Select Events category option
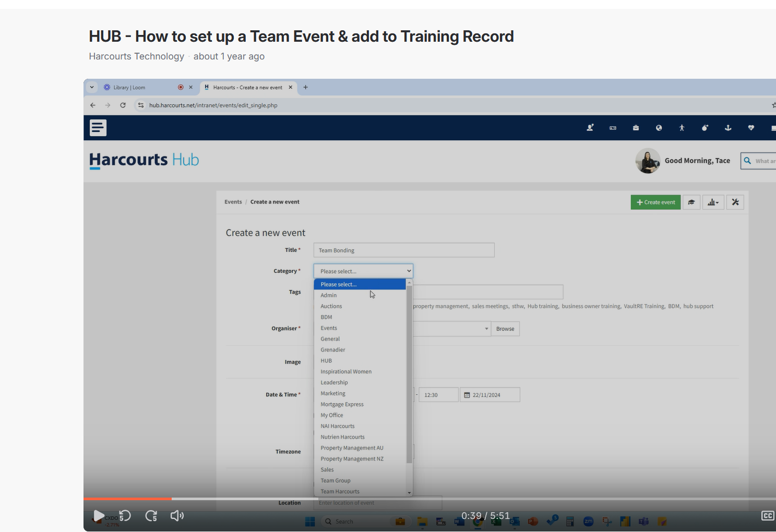Screen dimensions: 776x532 [360, 328]
